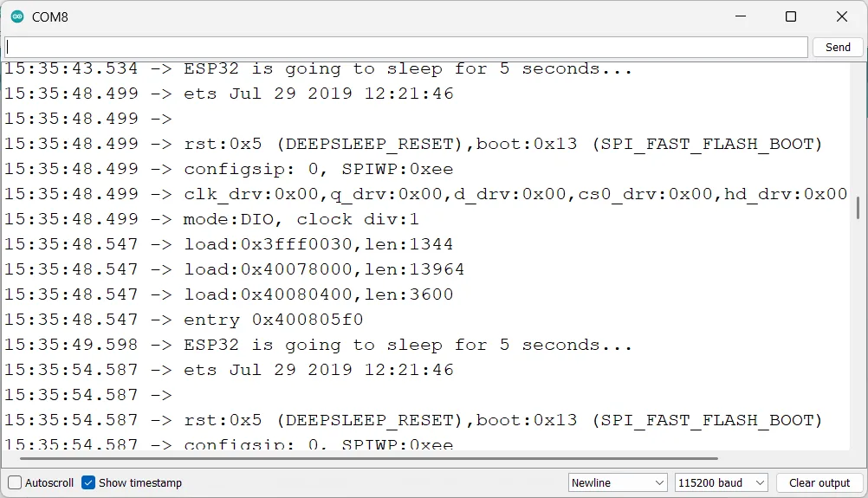This screenshot has width=868, height=498.
Task: Click the 'load:0x3fff0030,len:1344' line
Action: [x=230, y=244]
